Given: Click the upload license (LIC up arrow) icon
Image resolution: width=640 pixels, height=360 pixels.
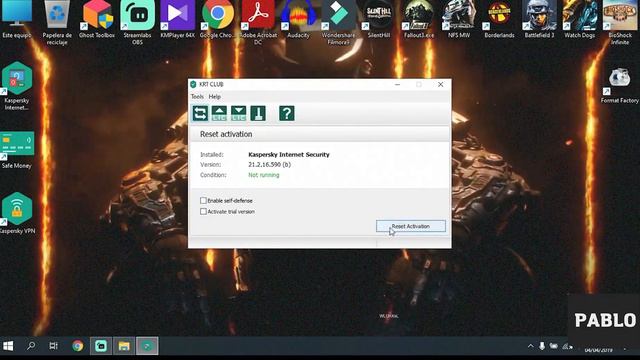Looking at the screenshot, I should coord(219,113).
